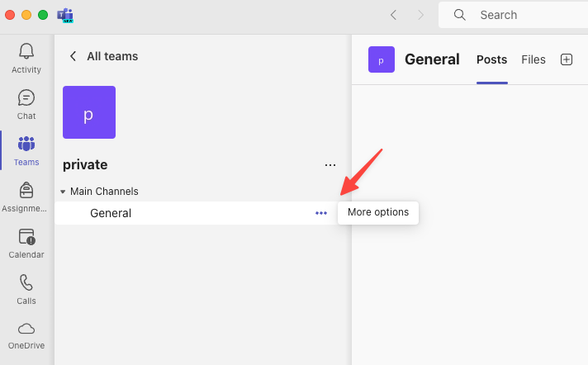The height and width of the screenshot is (365, 588).
Task: Select the Teams sidebar icon
Action: click(x=26, y=144)
